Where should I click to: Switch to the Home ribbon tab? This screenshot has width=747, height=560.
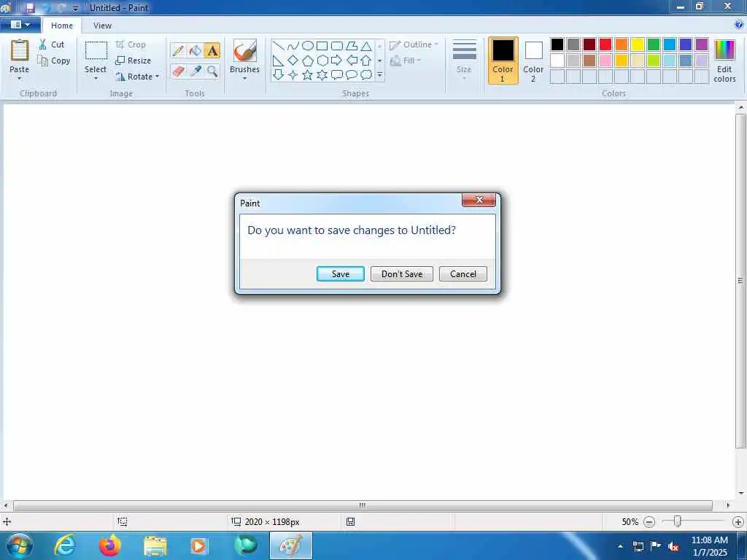[62, 26]
